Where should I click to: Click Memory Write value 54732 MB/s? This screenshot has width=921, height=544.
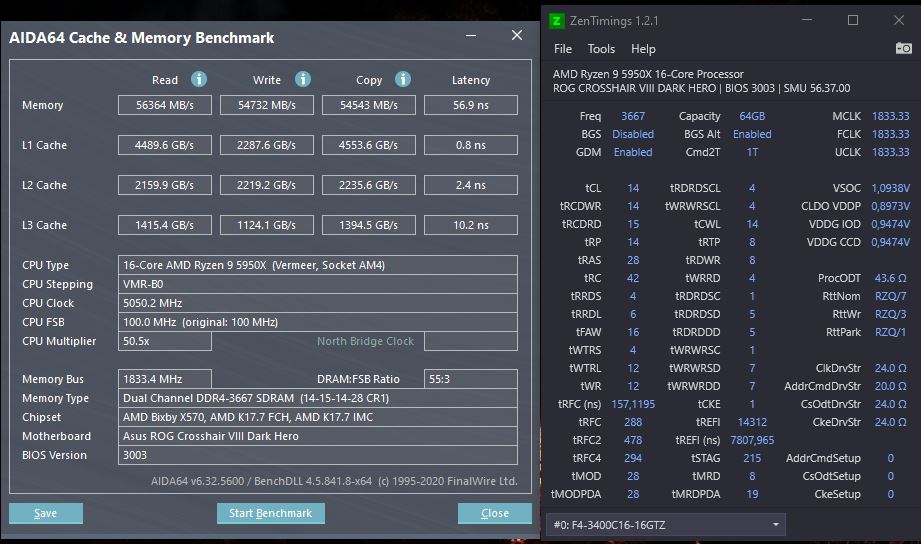267,105
